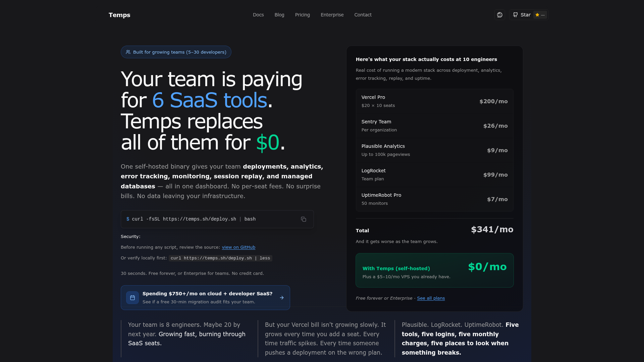644x362 pixels.
Task: Open the 'view on GitHub' link
Action: coord(238,247)
